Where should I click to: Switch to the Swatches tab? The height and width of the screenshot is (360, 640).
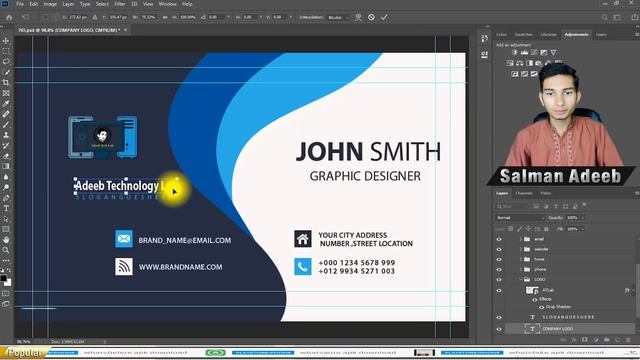tap(523, 35)
